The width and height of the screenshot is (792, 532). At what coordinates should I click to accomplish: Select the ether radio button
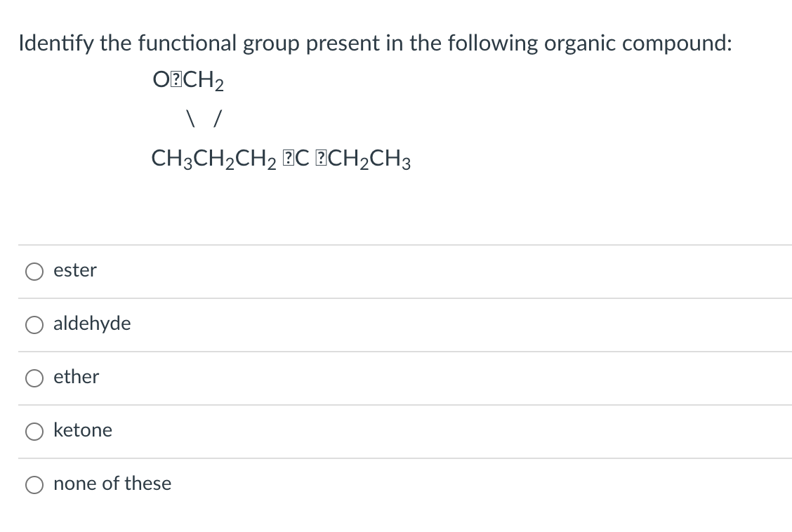(x=34, y=378)
